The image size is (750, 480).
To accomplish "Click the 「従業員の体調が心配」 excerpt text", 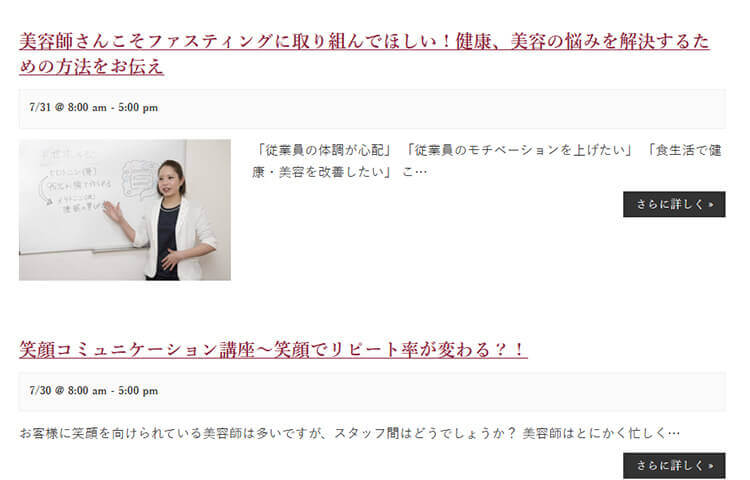I will [323, 151].
